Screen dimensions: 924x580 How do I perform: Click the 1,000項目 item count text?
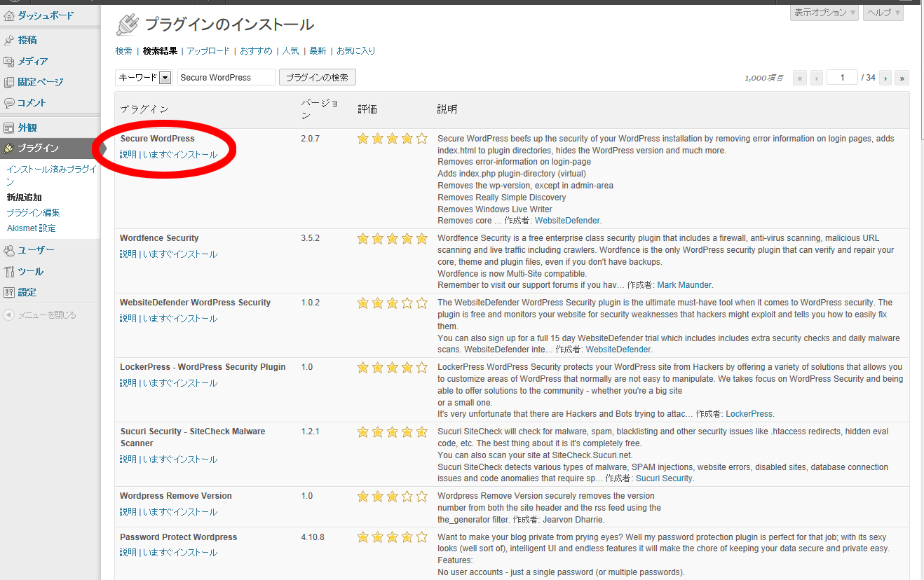pyautogui.click(x=764, y=78)
